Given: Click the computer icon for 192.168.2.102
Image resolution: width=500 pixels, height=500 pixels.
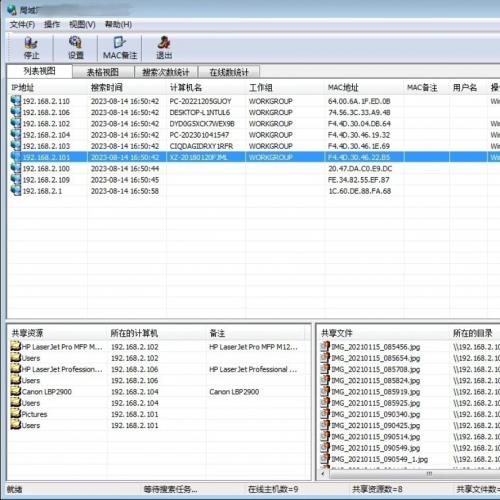Looking at the screenshot, I should (x=16, y=123).
